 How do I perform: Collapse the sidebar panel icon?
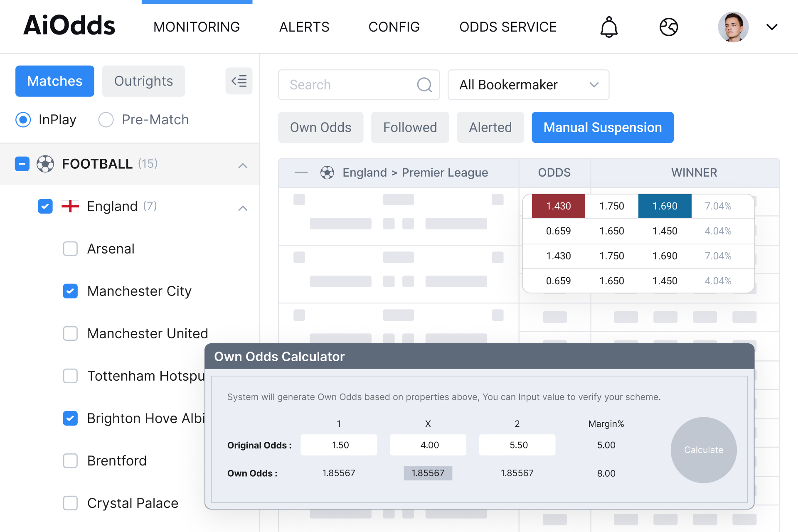(239, 81)
